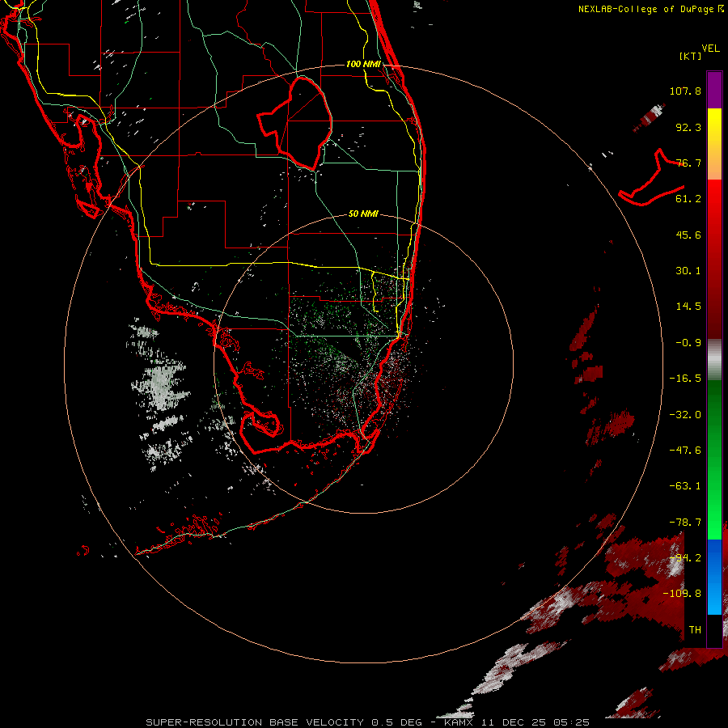
Task: Click the -109.8 velocity scale value
Action: coord(682,594)
